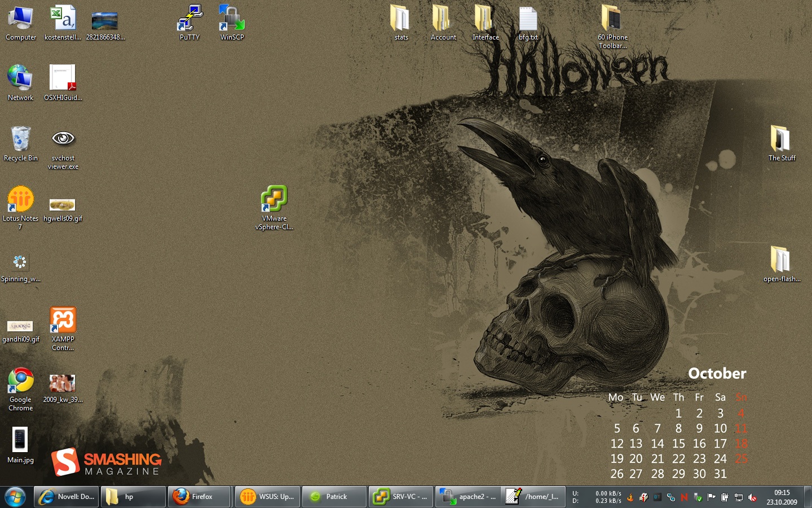The width and height of the screenshot is (812, 508).
Task: Select the Lotus Notes 7 shortcut
Action: point(20,200)
